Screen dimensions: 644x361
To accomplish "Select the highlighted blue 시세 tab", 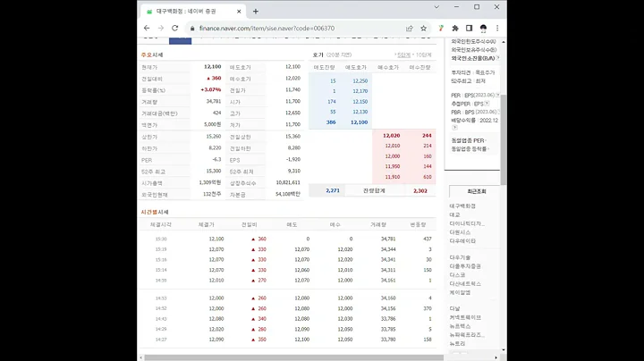I will pos(181,40).
